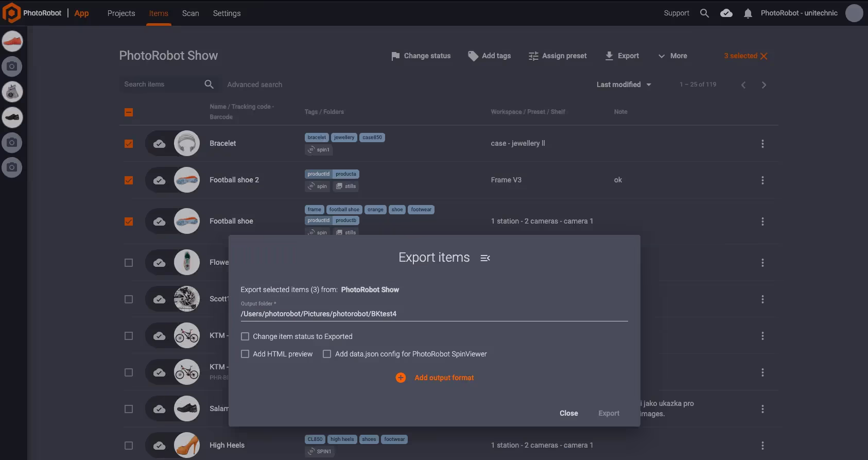The image size is (868, 460).
Task: Close the Export items dialog
Action: coord(569,413)
